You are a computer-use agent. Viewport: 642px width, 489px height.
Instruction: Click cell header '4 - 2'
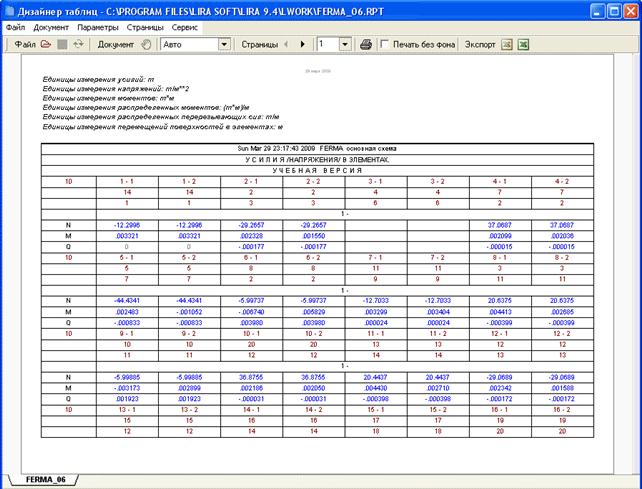(x=562, y=181)
